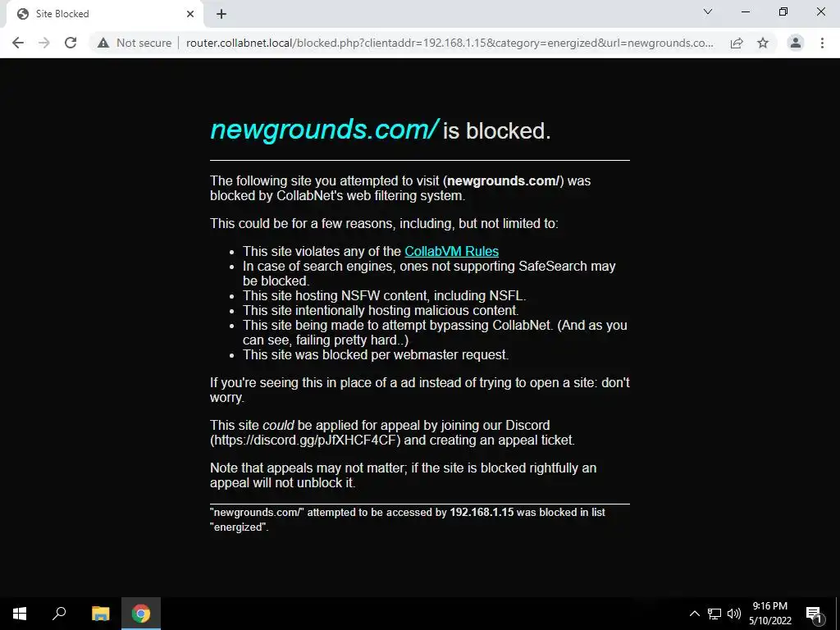
Task: Go back using the browser back arrow
Action: (x=18, y=43)
